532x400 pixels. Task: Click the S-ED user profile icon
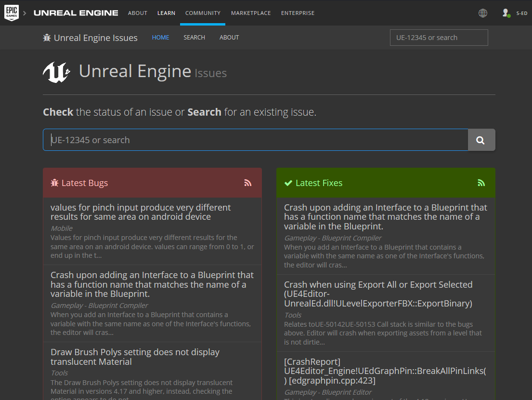pyautogui.click(x=506, y=13)
